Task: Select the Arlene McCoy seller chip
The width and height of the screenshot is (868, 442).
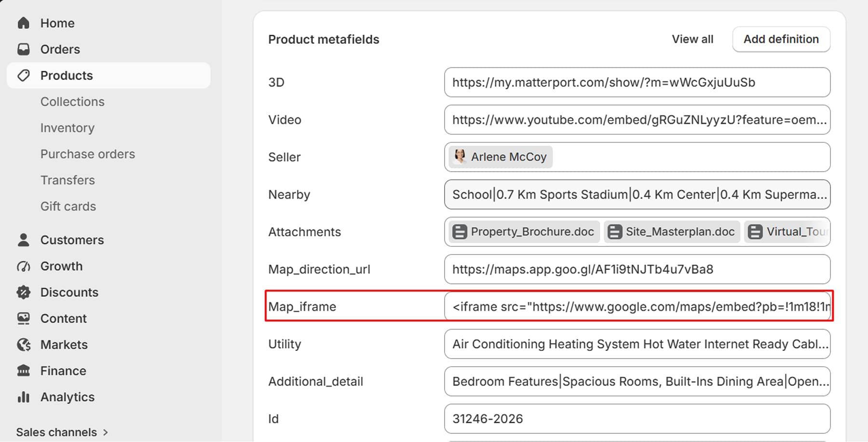Action: [x=501, y=157]
